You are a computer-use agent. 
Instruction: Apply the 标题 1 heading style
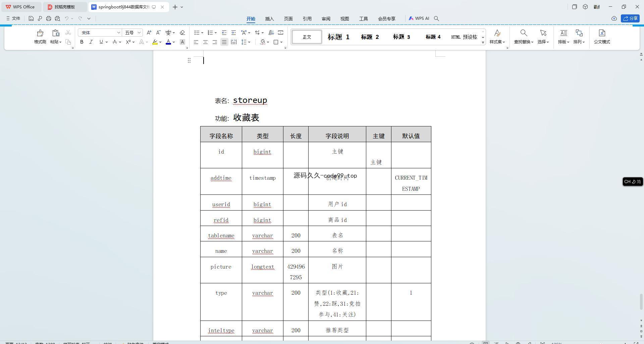(338, 37)
